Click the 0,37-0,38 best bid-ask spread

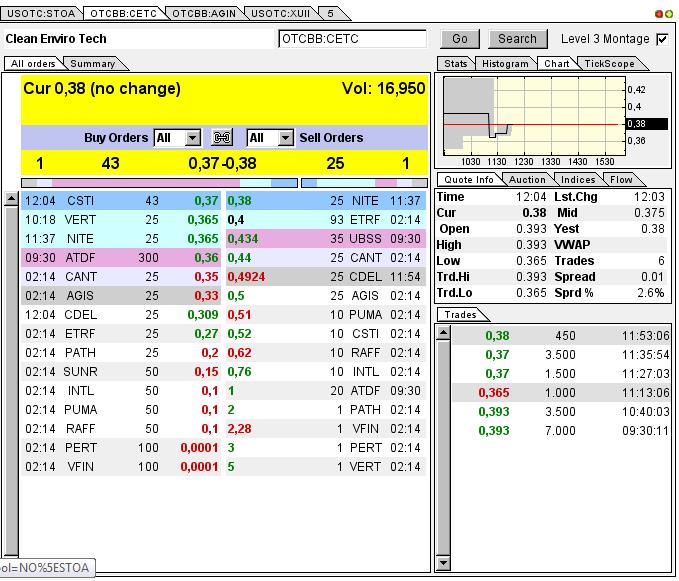[222, 164]
